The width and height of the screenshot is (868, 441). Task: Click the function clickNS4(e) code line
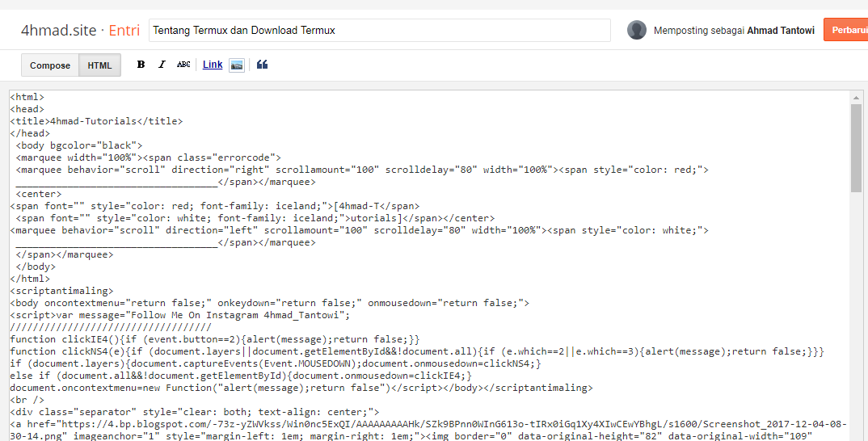[x=417, y=351]
